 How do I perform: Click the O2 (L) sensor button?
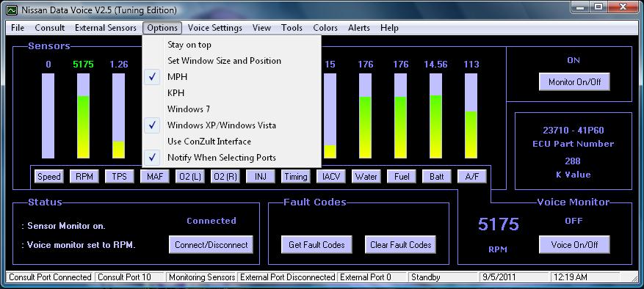[190, 177]
